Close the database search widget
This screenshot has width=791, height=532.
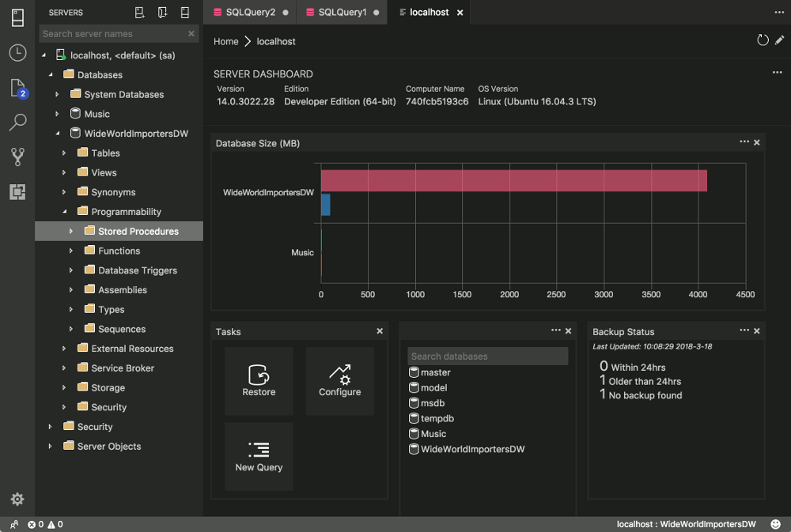[x=569, y=330]
